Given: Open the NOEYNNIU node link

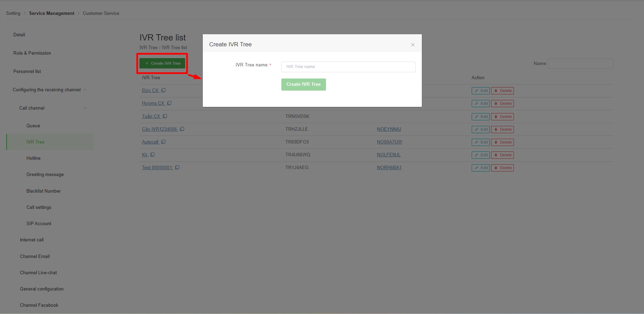Looking at the screenshot, I should pos(389,129).
